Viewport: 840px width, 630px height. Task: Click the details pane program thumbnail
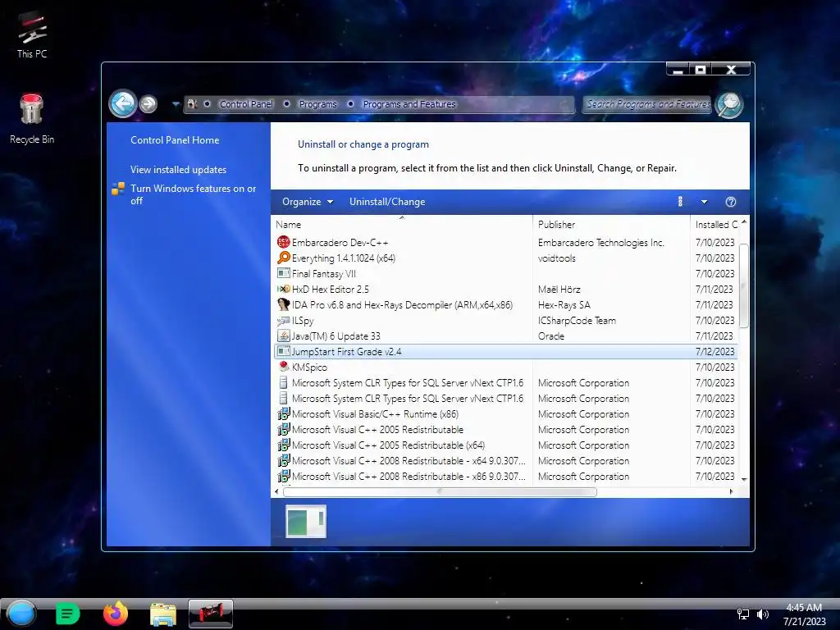point(305,521)
